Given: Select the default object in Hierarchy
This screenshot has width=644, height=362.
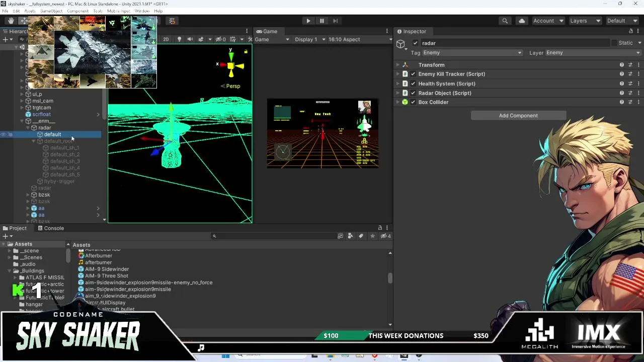Looking at the screenshot, I should pos(52,134).
